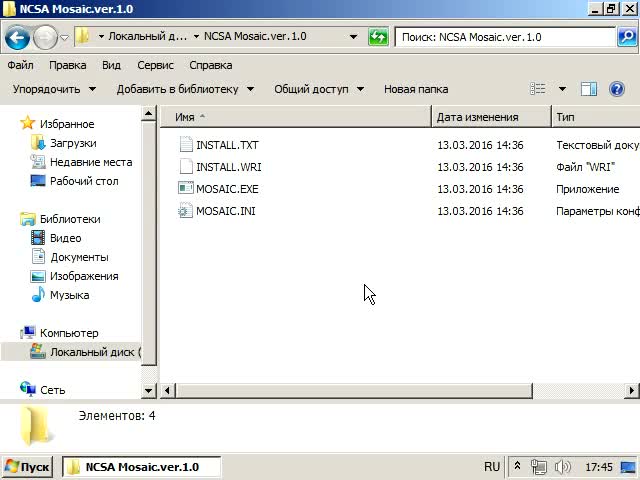Select the INSTALL.TXT text document
Screen dimensions: 640x480
point(226,145)
